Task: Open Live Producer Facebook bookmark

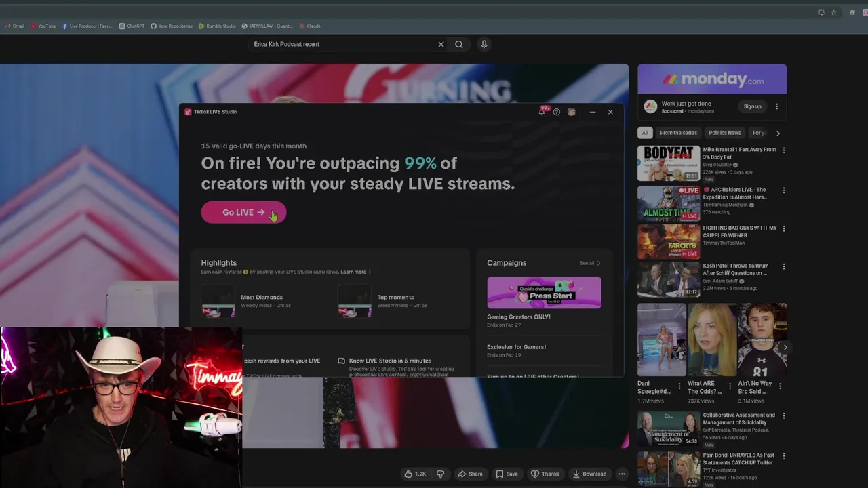Action: click(x=87, y=26)
